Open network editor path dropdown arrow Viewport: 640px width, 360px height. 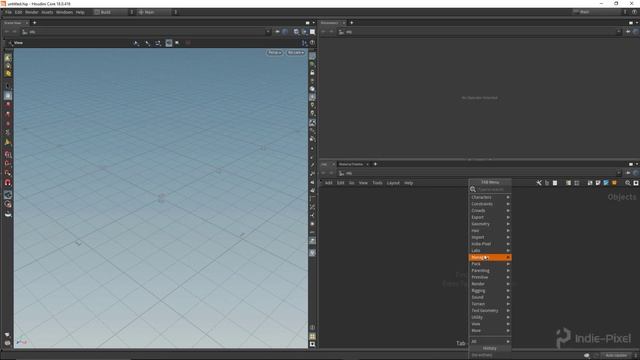(619, 173)
